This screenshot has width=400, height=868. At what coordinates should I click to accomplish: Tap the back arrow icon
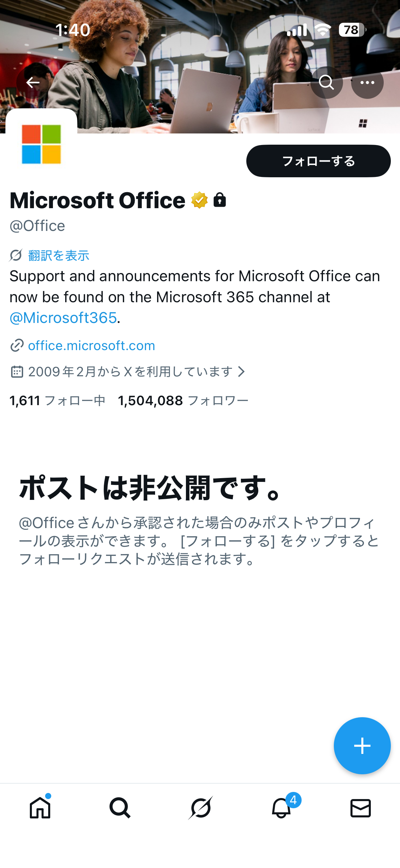click(33, 83)
